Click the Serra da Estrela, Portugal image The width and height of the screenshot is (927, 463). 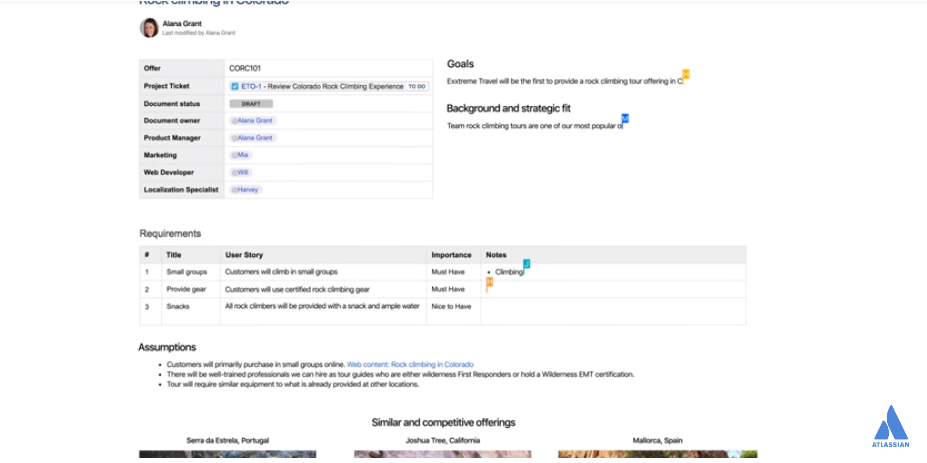coord(228,454)
